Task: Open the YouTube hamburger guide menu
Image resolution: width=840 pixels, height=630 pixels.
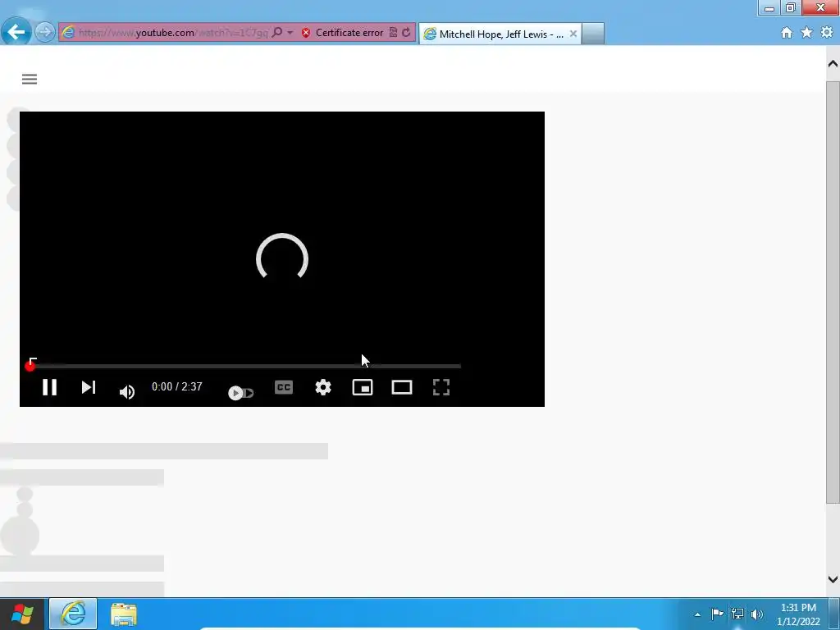Action: point(30,80)
